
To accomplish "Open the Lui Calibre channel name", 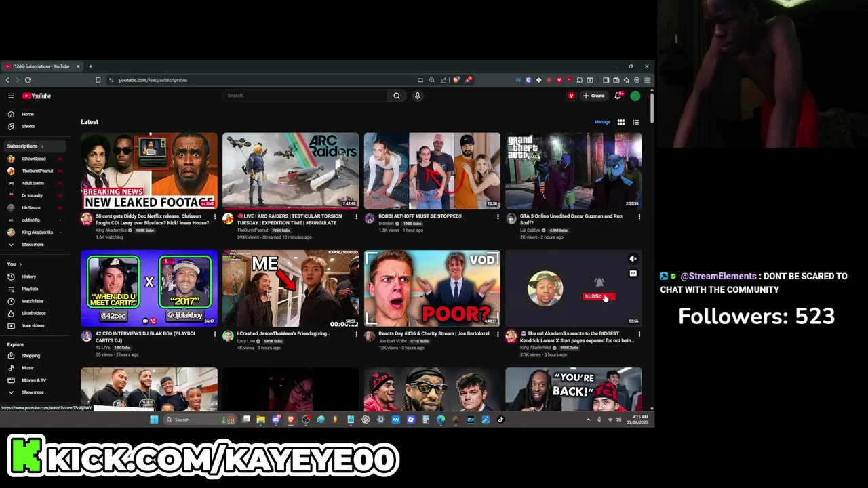I will pyautogui.click(x=530, y=230).
